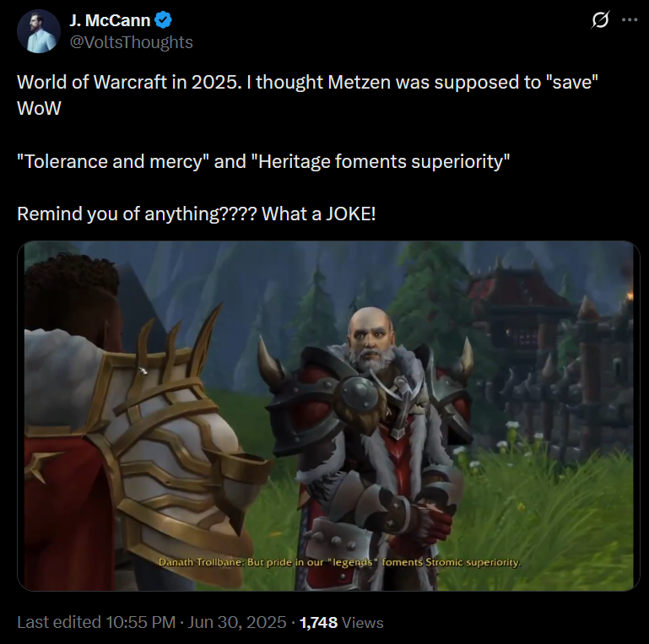649x644 pixels.
Task: Click the "Remind you of anything????" line
Action: click(x=196, y=214)
